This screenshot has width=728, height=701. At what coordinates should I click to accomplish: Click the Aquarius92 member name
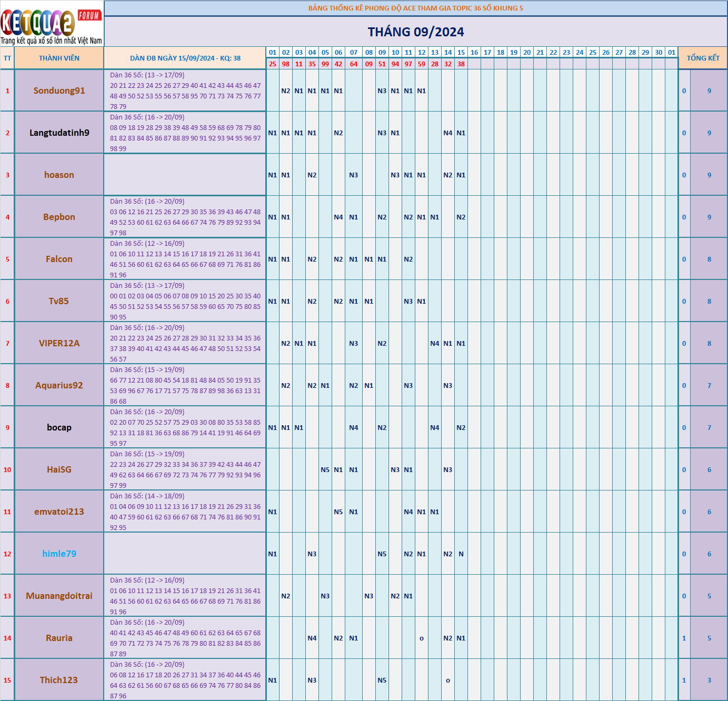pos(59,385)
